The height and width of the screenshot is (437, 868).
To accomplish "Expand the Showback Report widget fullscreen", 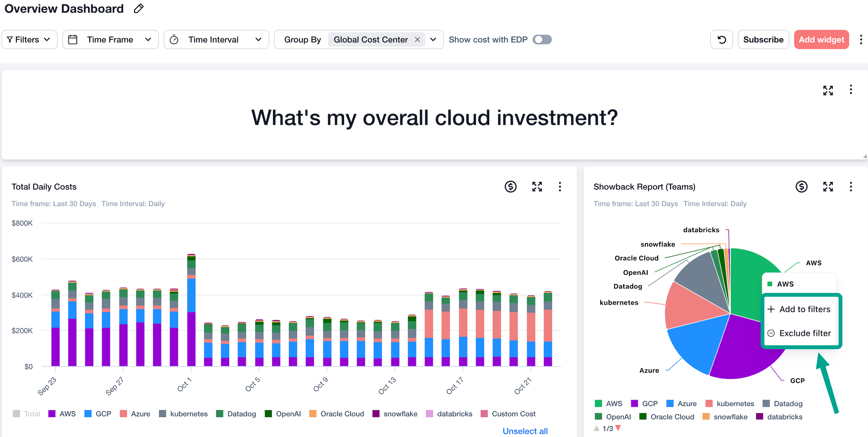I will [828, 187].
